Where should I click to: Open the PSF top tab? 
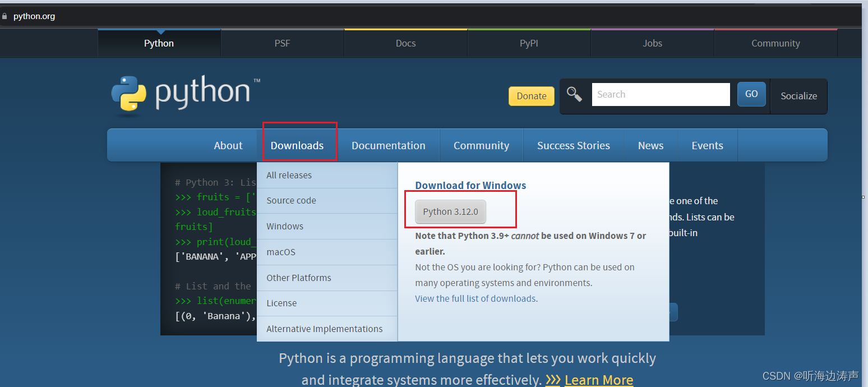[x=283, y=43]
